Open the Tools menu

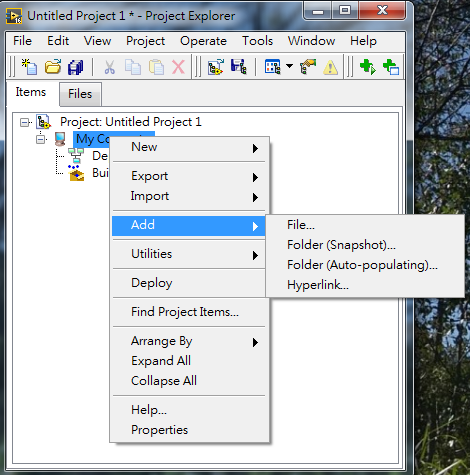tap(257, 41)
